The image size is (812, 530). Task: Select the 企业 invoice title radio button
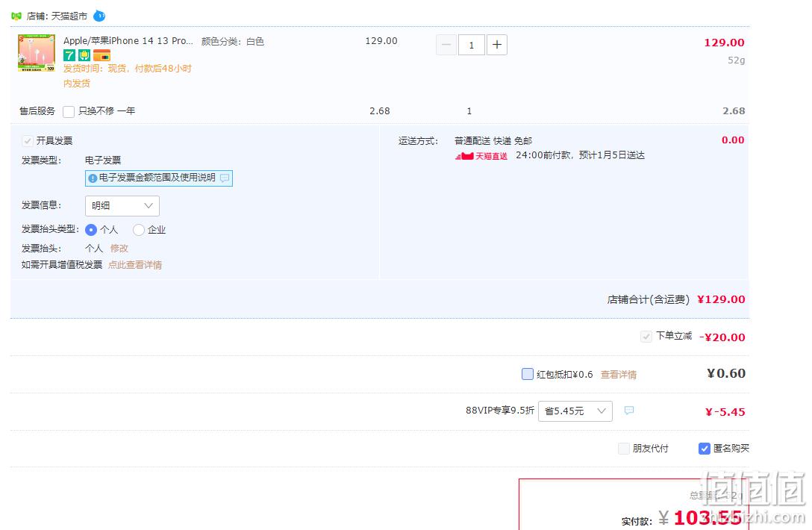(x=138, y=229)
